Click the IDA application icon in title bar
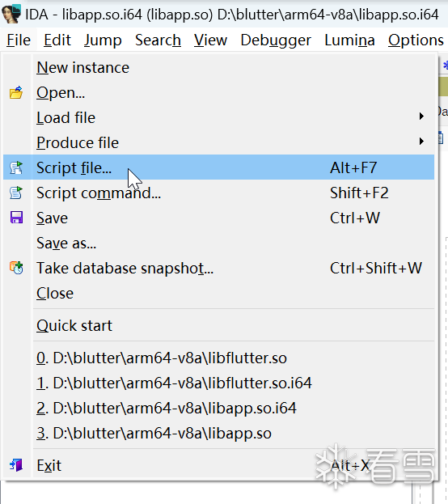448x504 pixels. point(11,14)
